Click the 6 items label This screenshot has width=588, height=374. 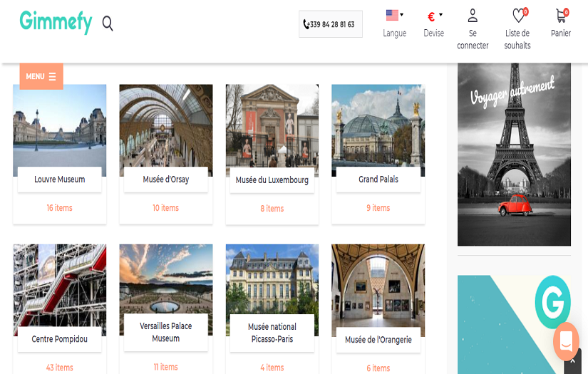[378, 368]
